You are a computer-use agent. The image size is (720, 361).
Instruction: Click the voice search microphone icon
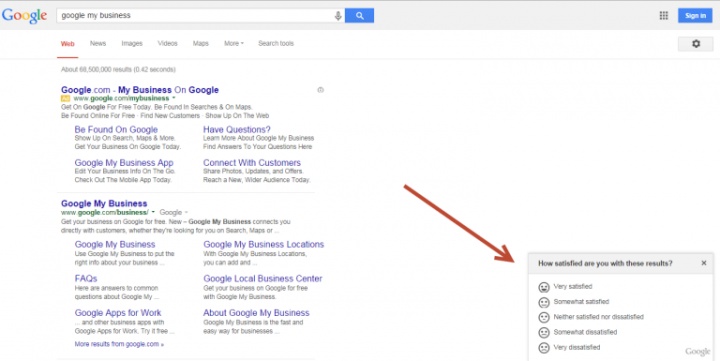click(x=338, y=16)
